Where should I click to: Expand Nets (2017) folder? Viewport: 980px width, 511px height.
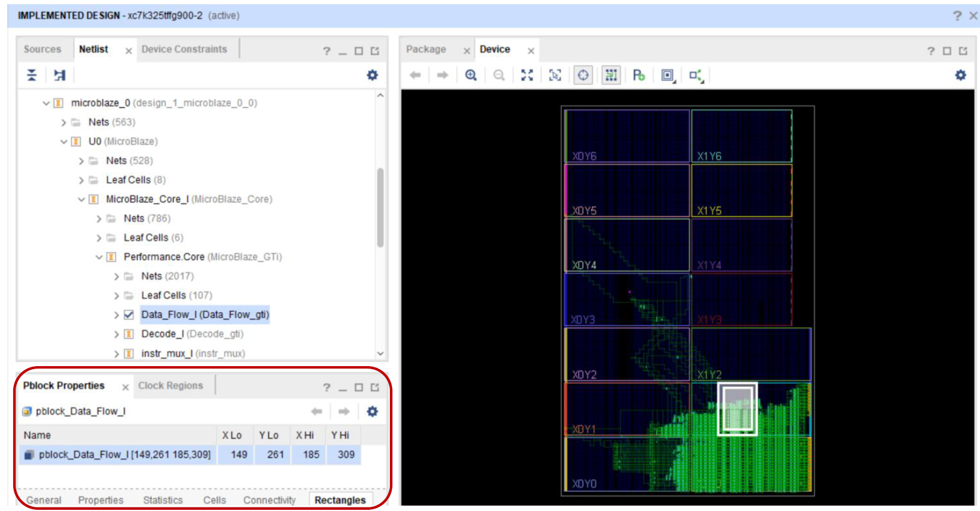(x=117, y=277)
